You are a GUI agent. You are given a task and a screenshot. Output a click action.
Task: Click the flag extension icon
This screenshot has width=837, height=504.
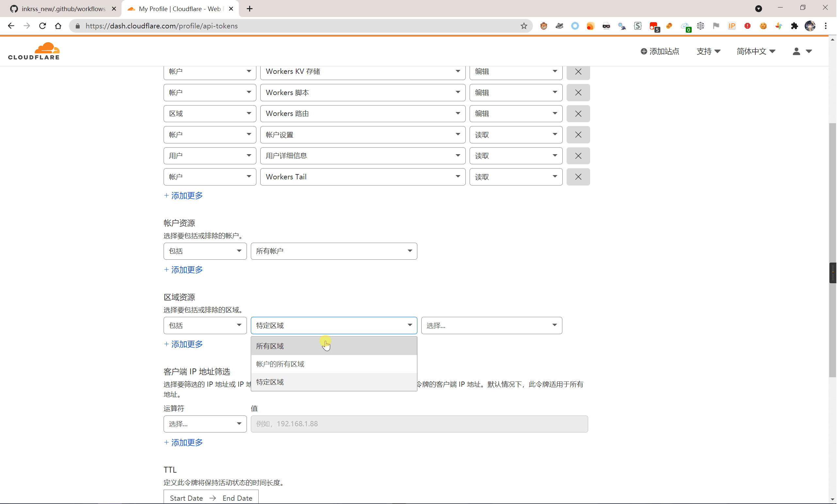(716, 26)
